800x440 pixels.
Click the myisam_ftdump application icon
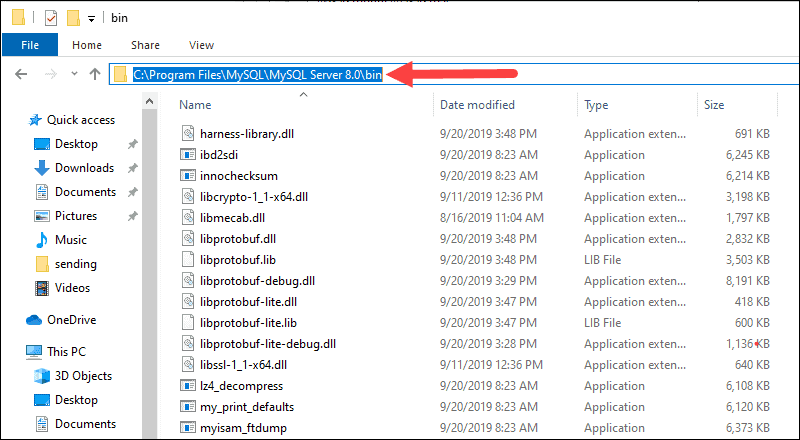(188, 428)
